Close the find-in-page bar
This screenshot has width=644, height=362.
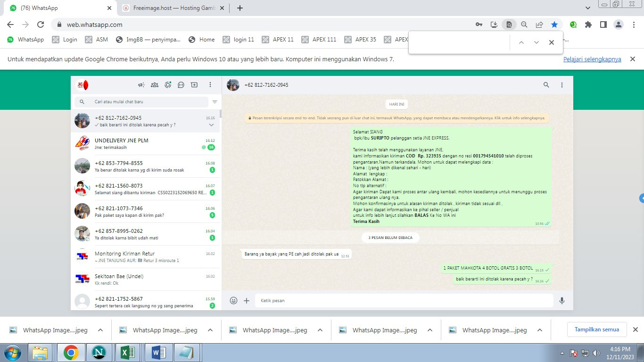[551, 42]
